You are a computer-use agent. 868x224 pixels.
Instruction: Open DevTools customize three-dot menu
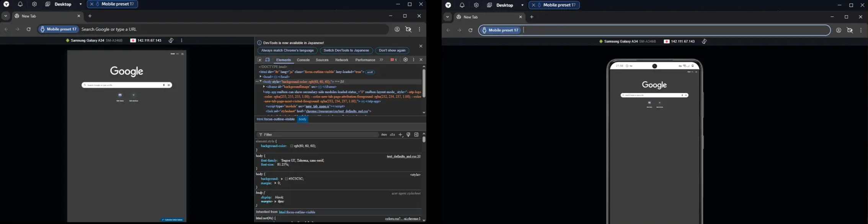point(414,60)
